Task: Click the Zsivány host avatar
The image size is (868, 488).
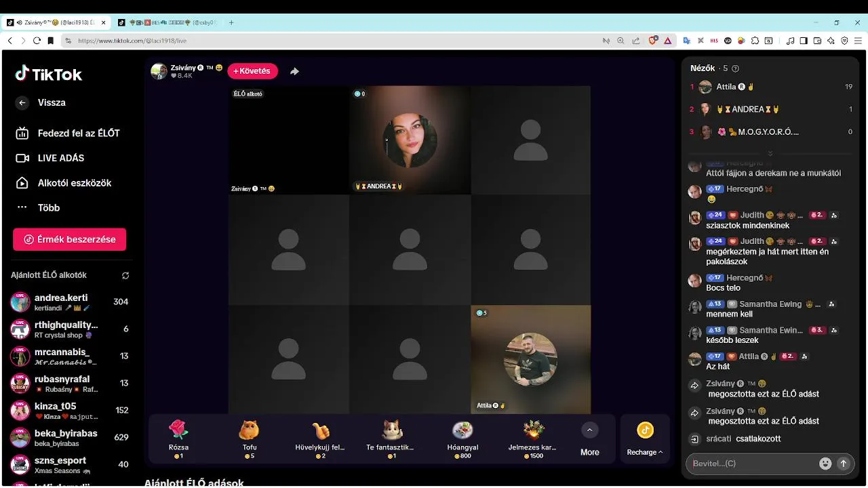Action: point(159,71)
